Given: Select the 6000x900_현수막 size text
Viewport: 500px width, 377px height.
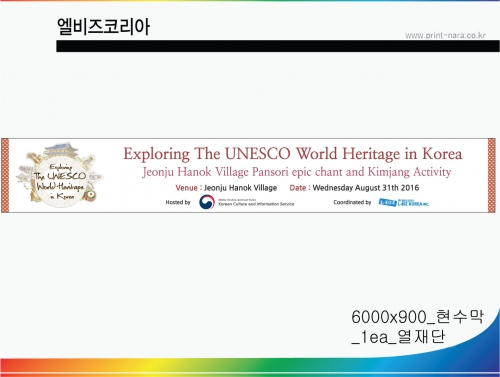Looking at the screenshot, I should pos(417,317).
